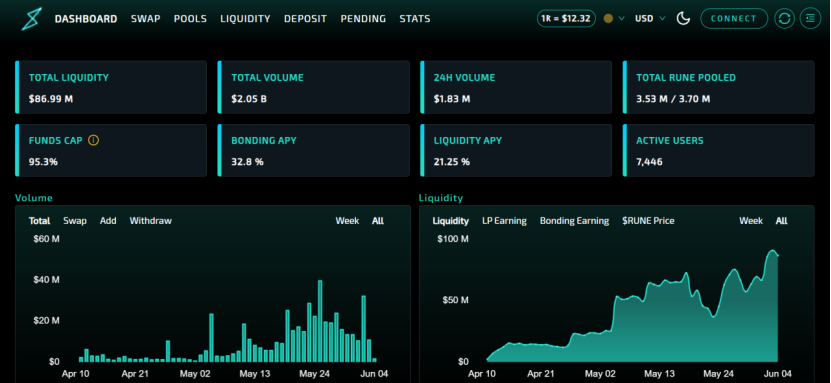Open the LIQUIDITY page
Screen dimensions: 831x383
(x=245, y=19)
